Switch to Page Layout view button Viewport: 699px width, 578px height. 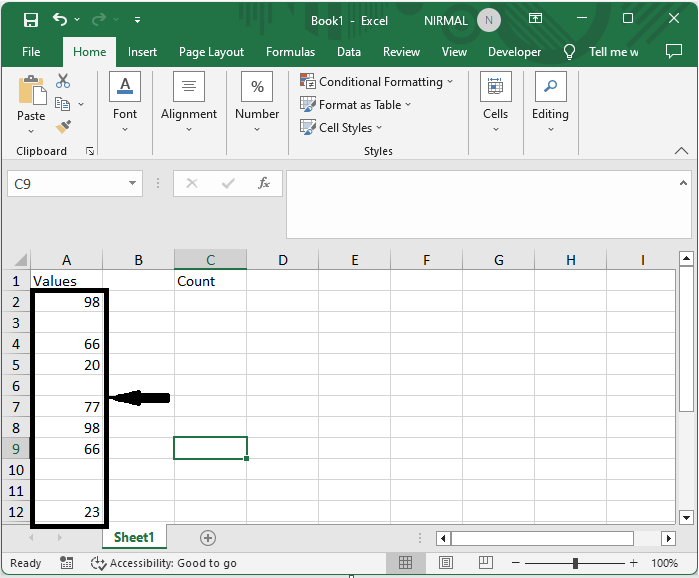click(x=446, y=563)
